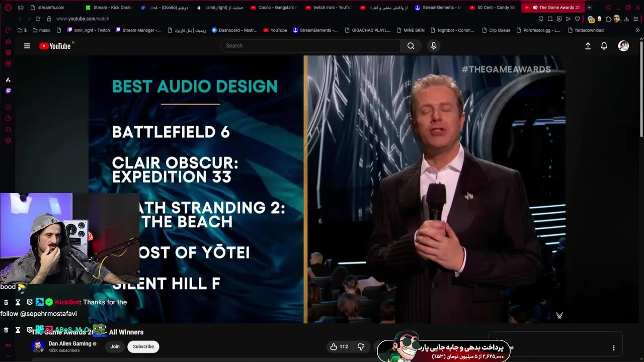Open the Dan Allen Gaming channel name
Image resolution: width=644 pixels, height=362 pixels.
[x=69, y=344]
